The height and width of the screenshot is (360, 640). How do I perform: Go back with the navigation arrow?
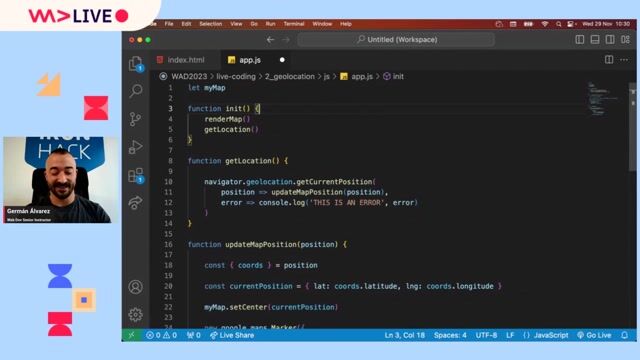270,40
